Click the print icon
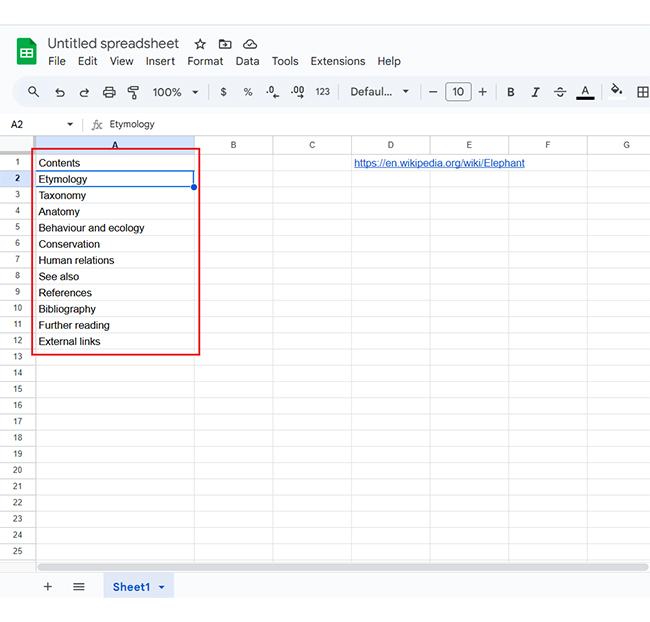Viewport: 650px width, 622px height. [x=109, y=92]
